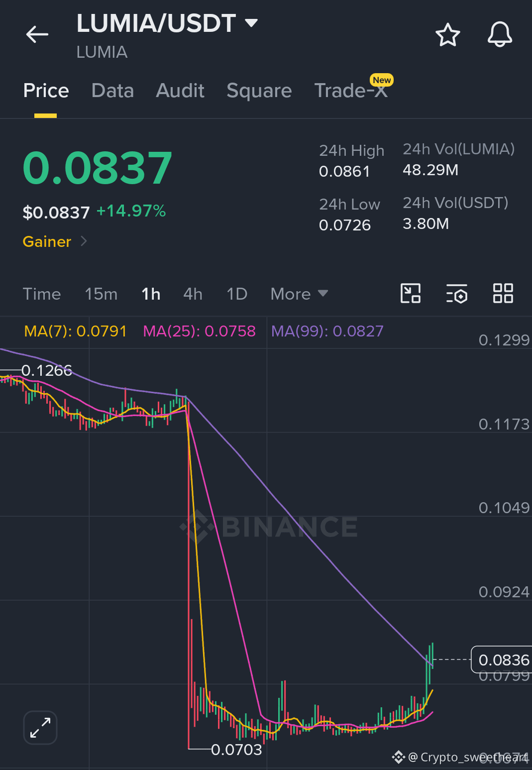Viewport: 532px width, 770px height.
Task: Switch to the Price tab
Action: (46, 91)
